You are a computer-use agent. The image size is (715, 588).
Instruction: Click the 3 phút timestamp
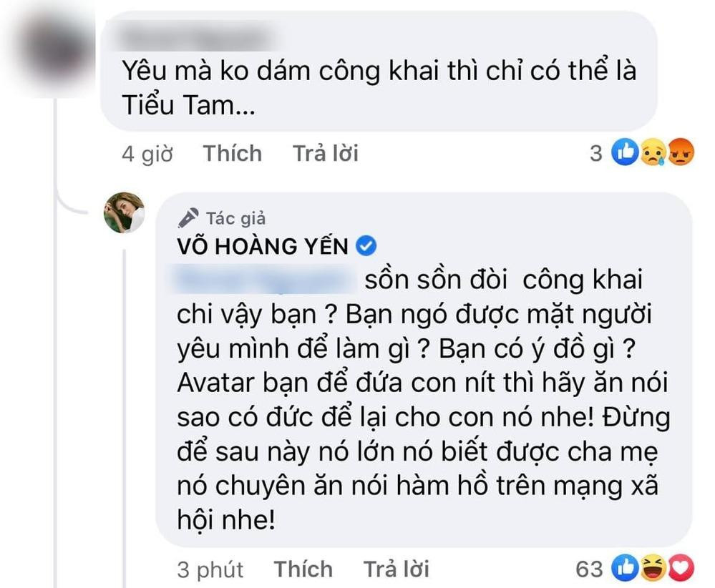210,569
